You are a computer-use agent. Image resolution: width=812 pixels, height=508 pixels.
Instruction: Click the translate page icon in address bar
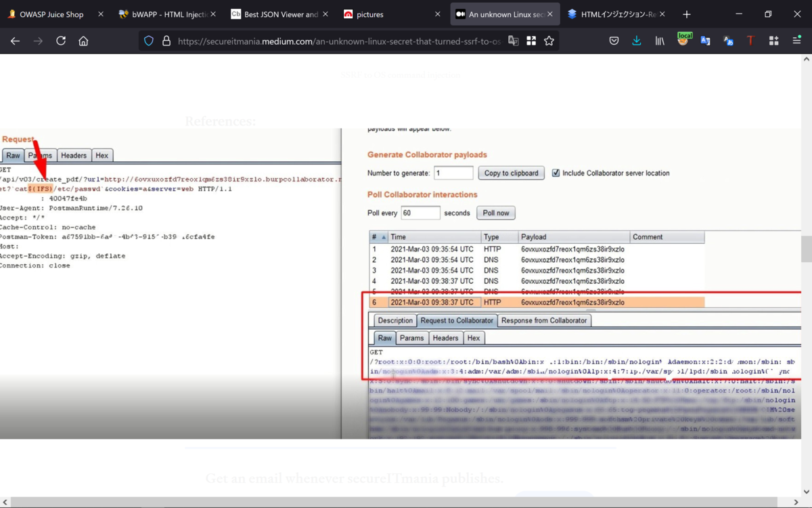[514, 41]
